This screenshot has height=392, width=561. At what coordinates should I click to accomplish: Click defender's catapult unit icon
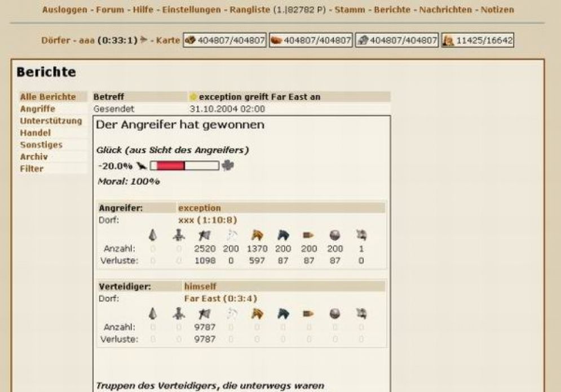335,314
